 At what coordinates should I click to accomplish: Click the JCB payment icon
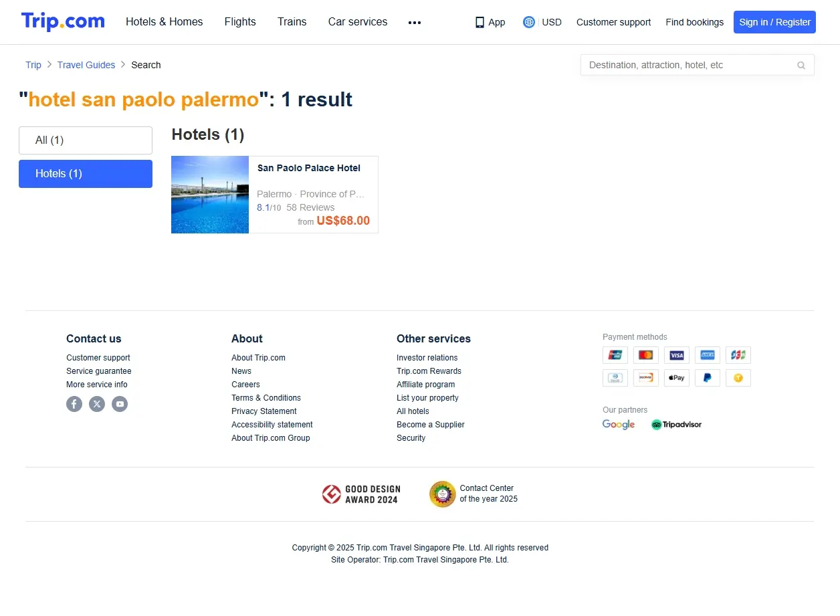click(x=738, y=355)
